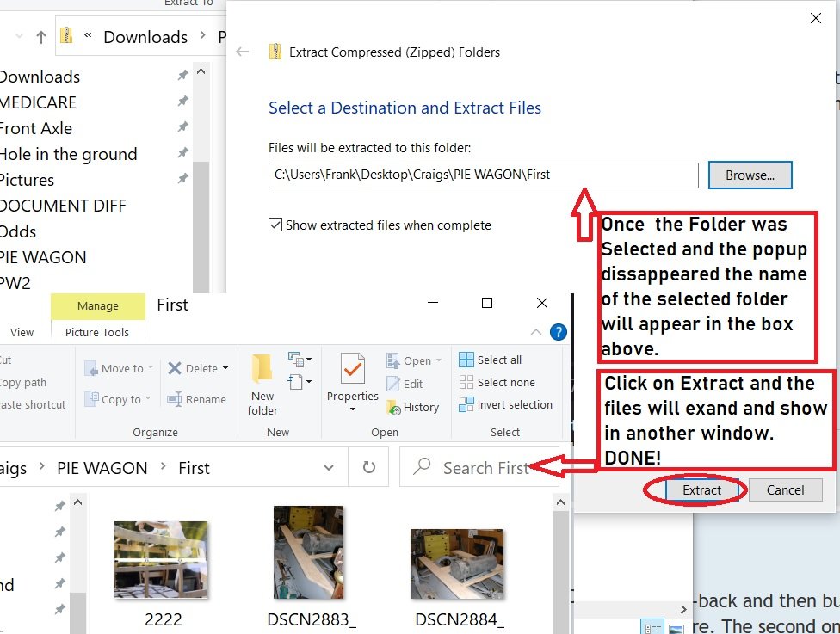Click Invert selection in Select group
This screenshot has width=840, height=634.
pos(466,404)
